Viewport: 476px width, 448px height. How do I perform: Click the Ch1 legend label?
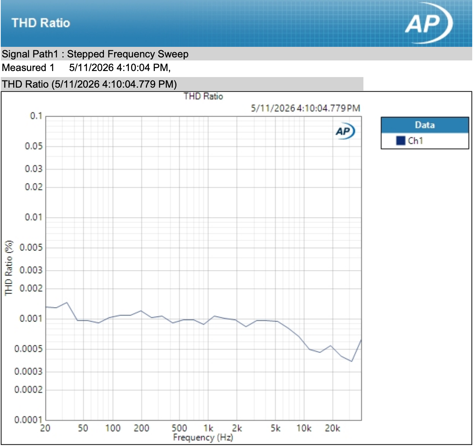pyautogui.click(x=415, y=141)
